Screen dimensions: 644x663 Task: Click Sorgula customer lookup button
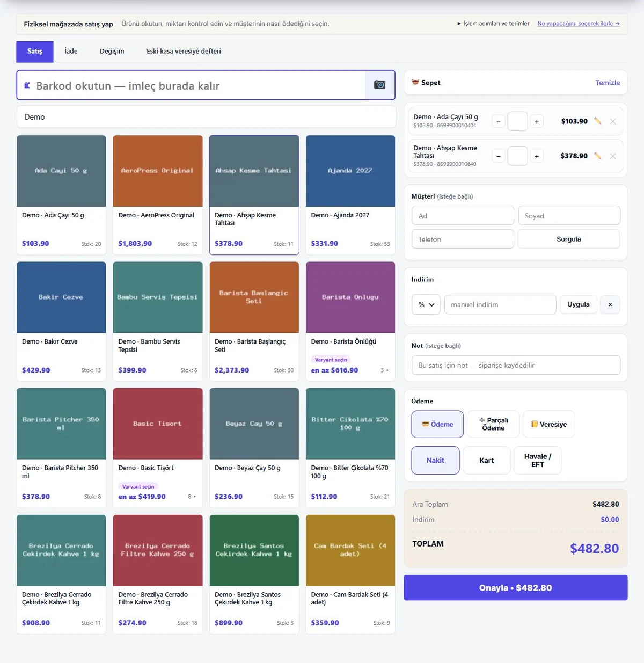tap(569, 239)
